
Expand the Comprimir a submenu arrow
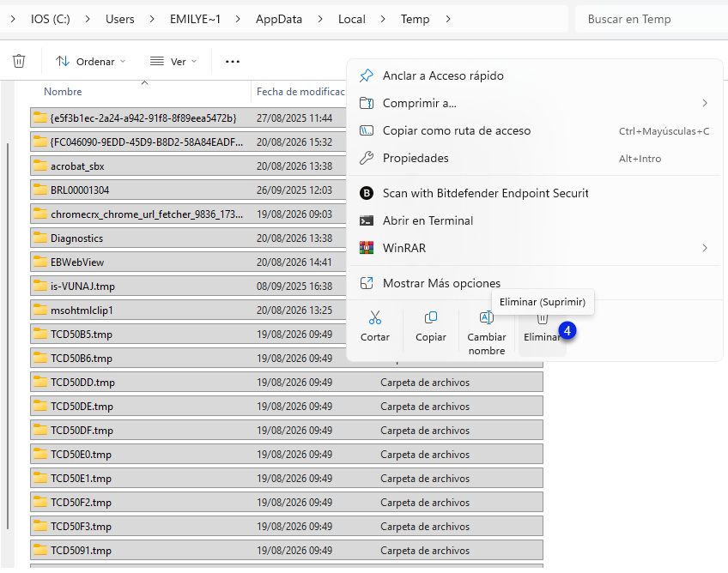[x=705, y=103]
